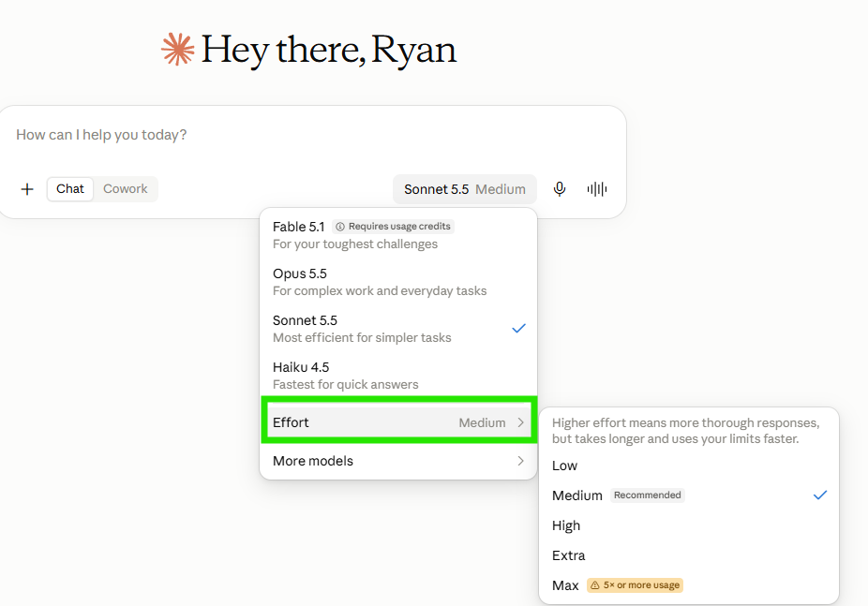Click the plus icon to add attachments
Image resolution: width=868 pixels, height=606 pixels.
(x=27, y=189)
